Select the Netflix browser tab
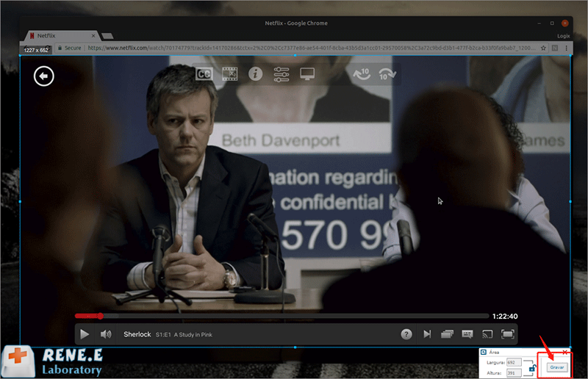The image size is (588, 379). pyautogui.click(x=62, y=36)
